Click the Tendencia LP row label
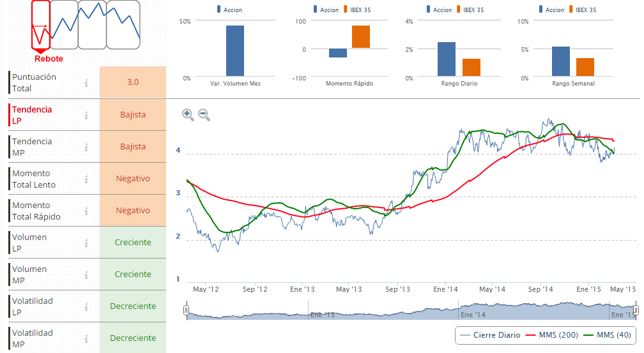The height and width of the screenshot is (353, 644). point(32,115)
